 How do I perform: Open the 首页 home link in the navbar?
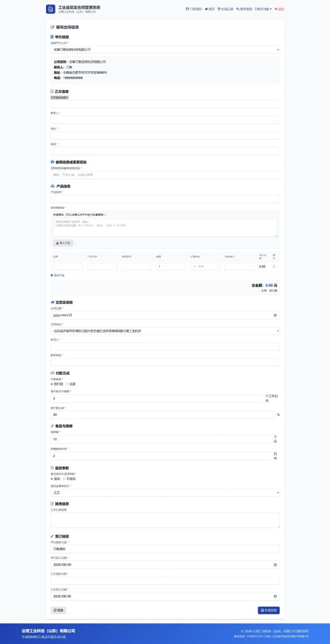click(210, 9)
